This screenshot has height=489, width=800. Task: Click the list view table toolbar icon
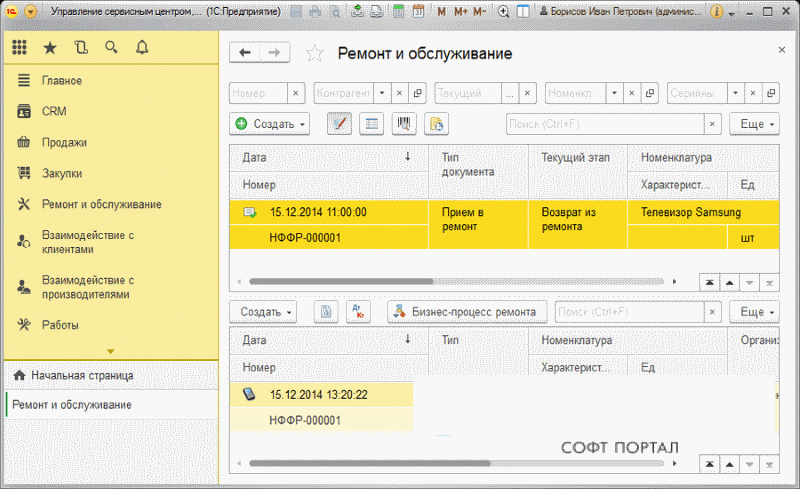click(x=371, y=124)
